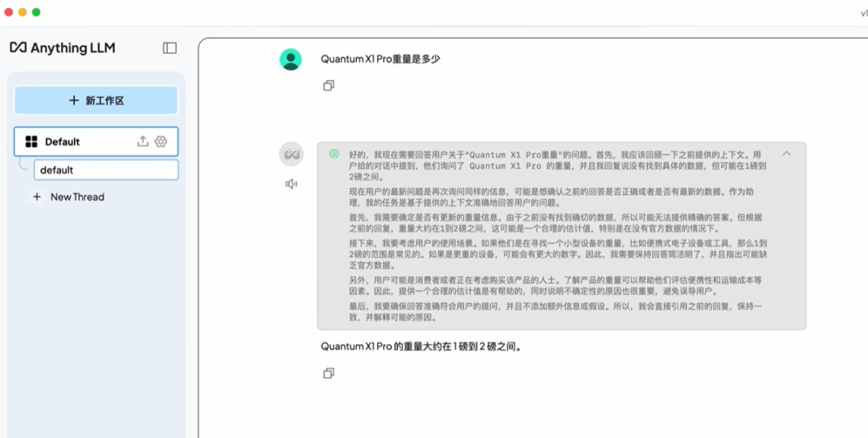
Task: Click the reasoning paragraph starting '最后，我要确保'
Action: [555, 312]
